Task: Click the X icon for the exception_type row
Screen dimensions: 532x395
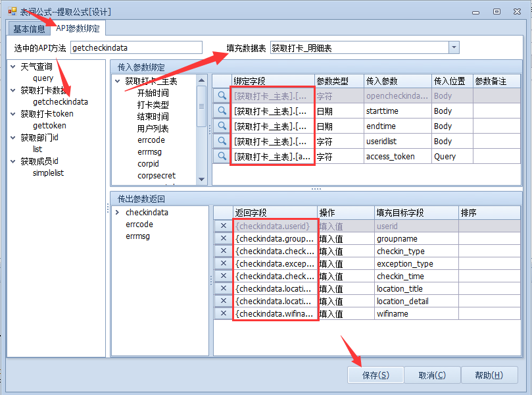Action: [x=224, y=264]
